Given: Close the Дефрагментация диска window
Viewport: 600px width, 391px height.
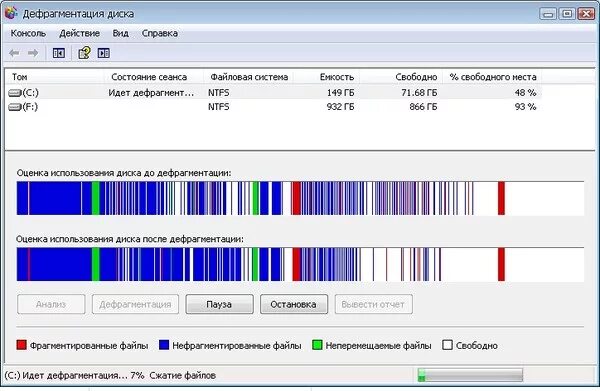Looking at the screenshot, I should [586, 14].
